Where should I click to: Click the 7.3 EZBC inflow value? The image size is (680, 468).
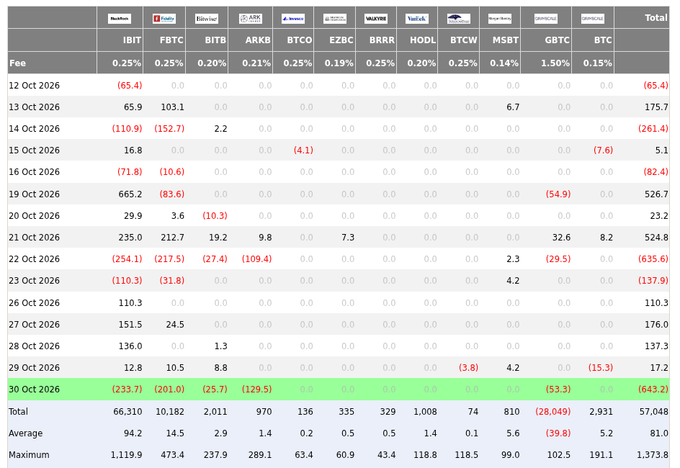348,238
